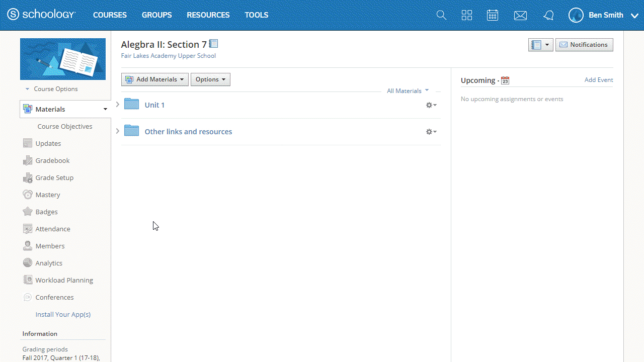Click the calendar icon beside Upcoming
The image size is (644, 362).
pyautogui.click(x=505, y=80)
